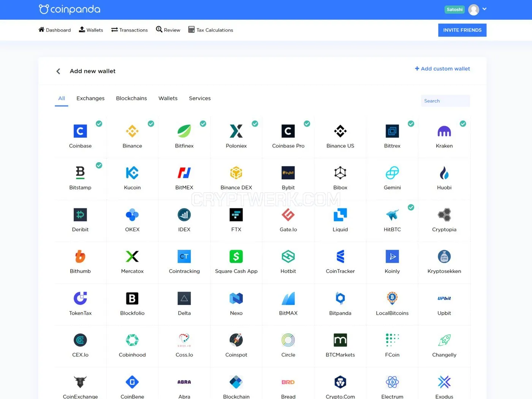This screenshot has width=532, height=399.
Task: Focus the wallet Search field
Action: (445, 101)
